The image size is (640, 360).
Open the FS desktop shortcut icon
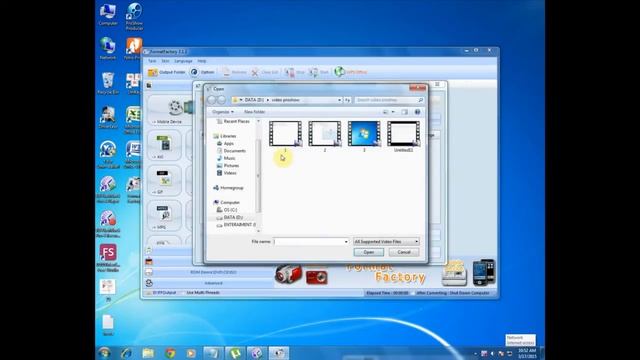[x=108, y=258]
